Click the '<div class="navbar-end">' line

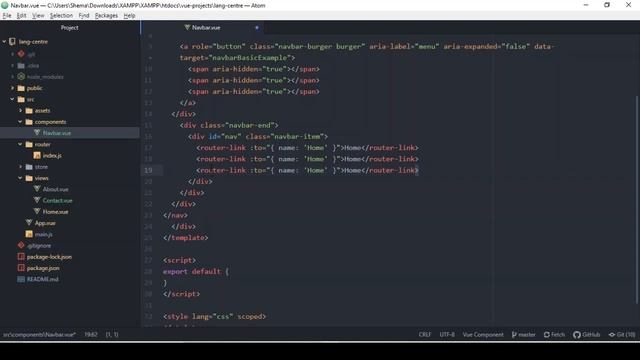(229, 125)
